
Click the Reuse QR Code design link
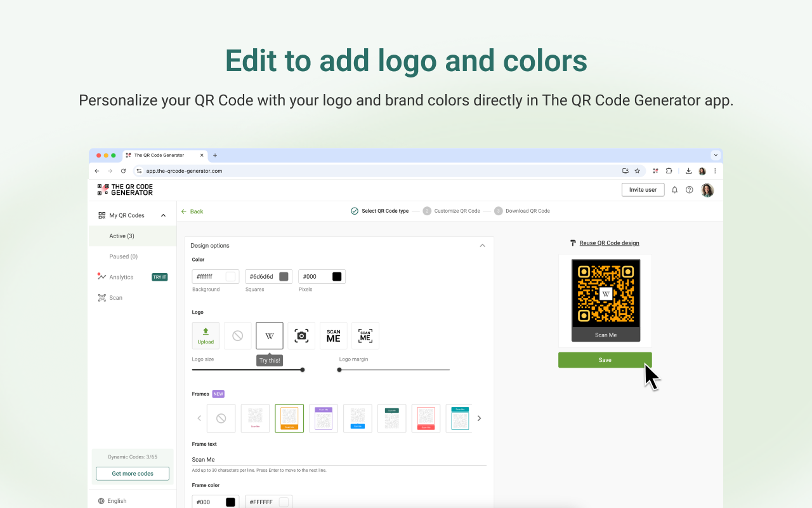[x=609, y=243]
